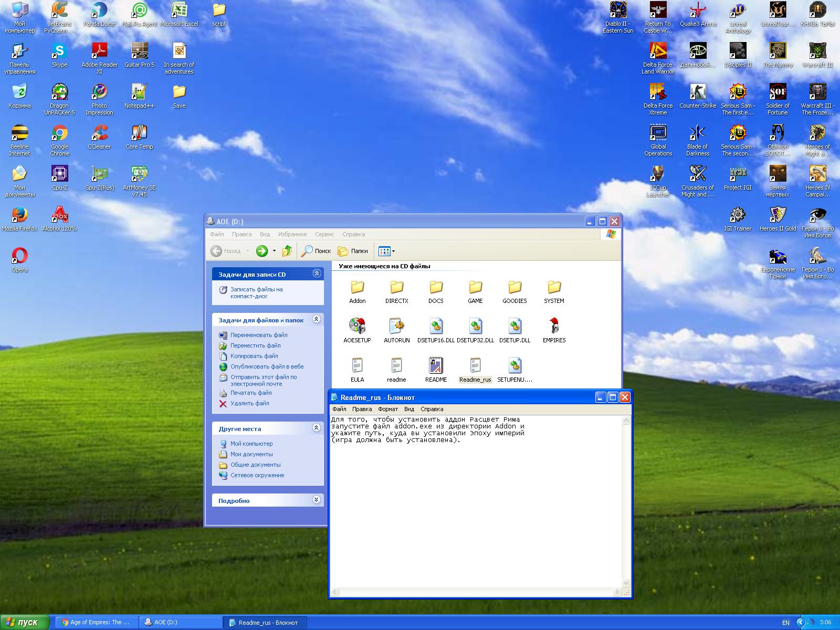Click the Пуск Start button
Viewport: 840px width, 630px height.
pos(25,622)
